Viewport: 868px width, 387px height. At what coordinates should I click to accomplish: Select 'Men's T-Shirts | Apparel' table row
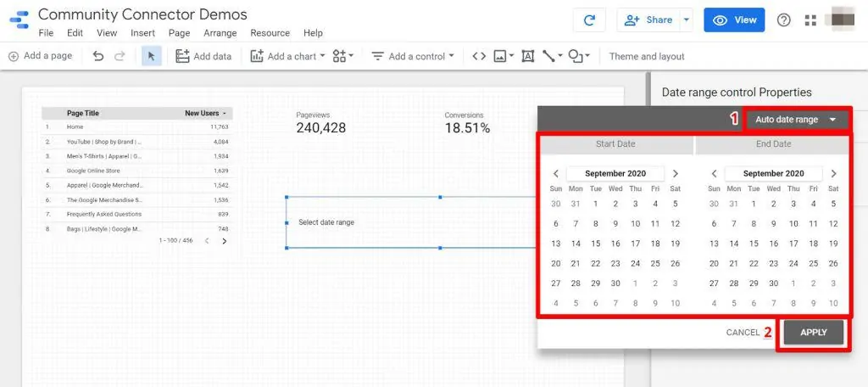coord(137,156)
